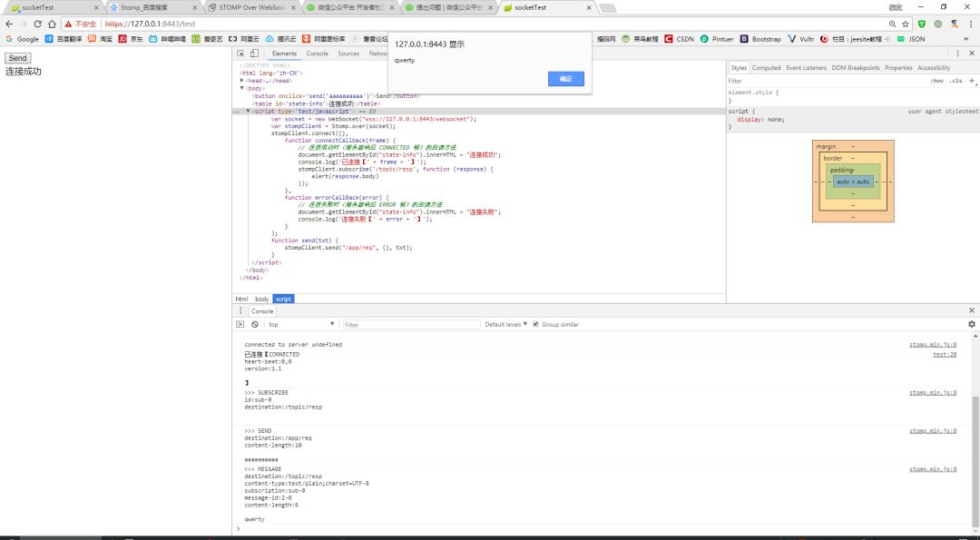Switch to the Elements tab

(x=284, y=54)
